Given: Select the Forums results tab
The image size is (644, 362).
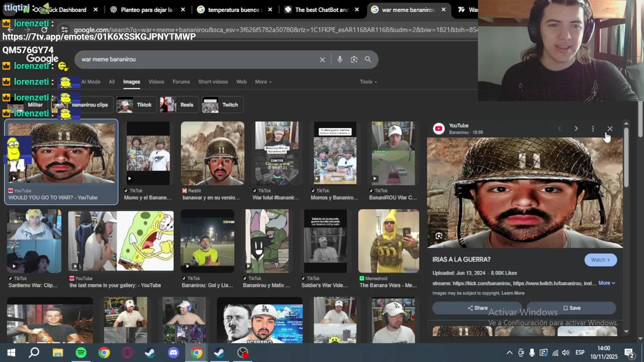Looking at the screenshot, I should (x=181, y=82).
